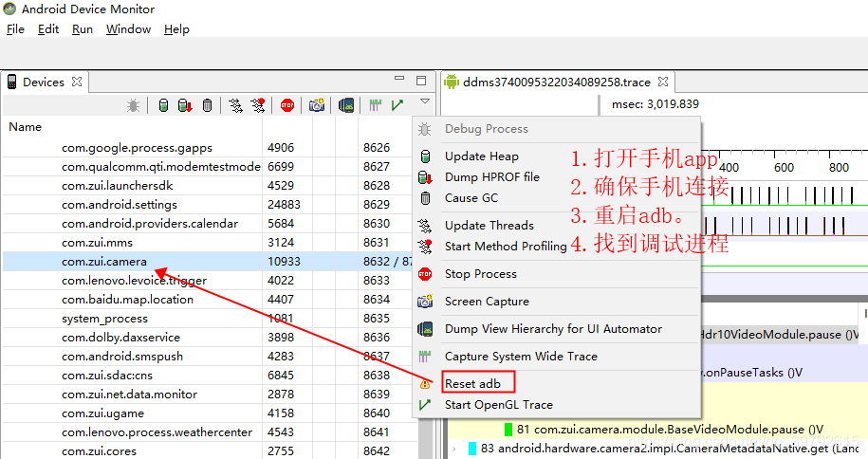Open the Edit menu
The image size is (868, 459).
(48, 29)
